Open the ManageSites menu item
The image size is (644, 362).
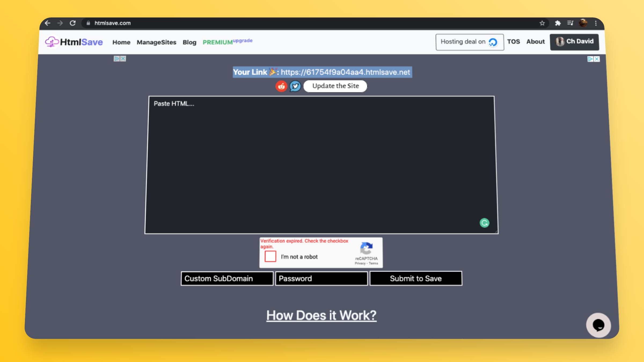[x=156, y=42]
